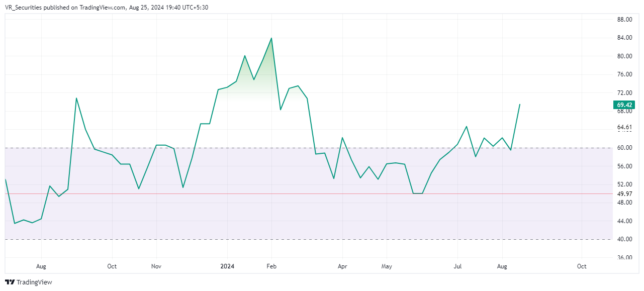Click the TradingView logo at bottom left
Image resolution: width=644 pixels, height=291 pixels.
pyautogui.click(x=29, y=282)
